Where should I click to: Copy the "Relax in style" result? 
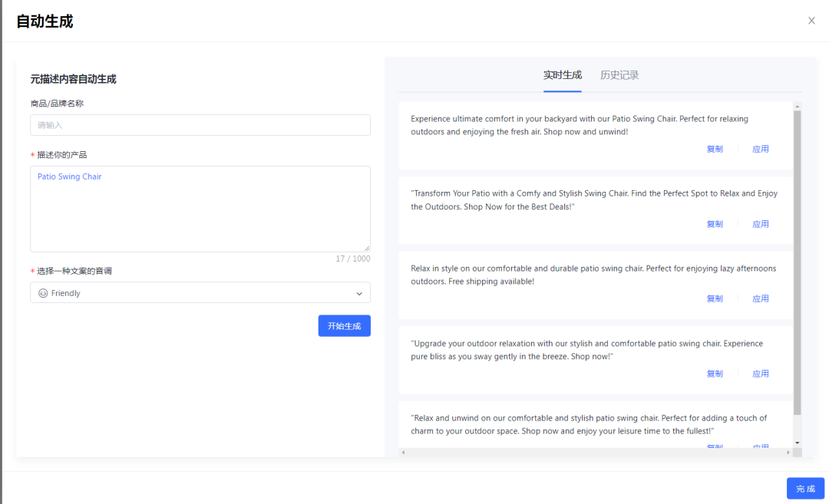[714, 299]
